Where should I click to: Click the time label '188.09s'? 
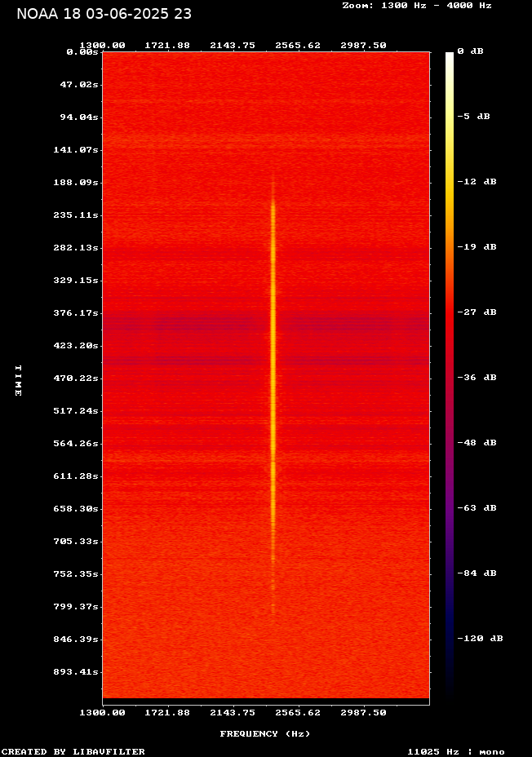(76, 183)
